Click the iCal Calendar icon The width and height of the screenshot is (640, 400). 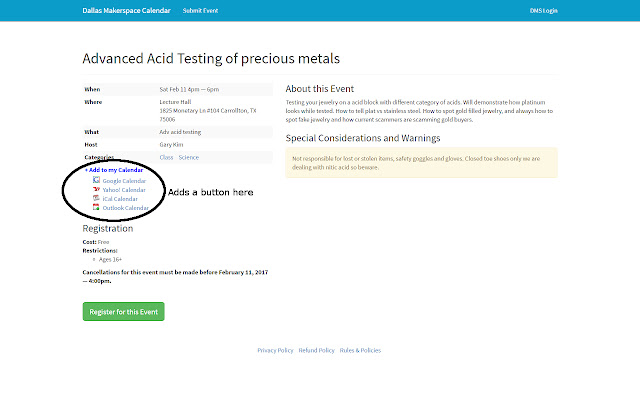point(96,198)
